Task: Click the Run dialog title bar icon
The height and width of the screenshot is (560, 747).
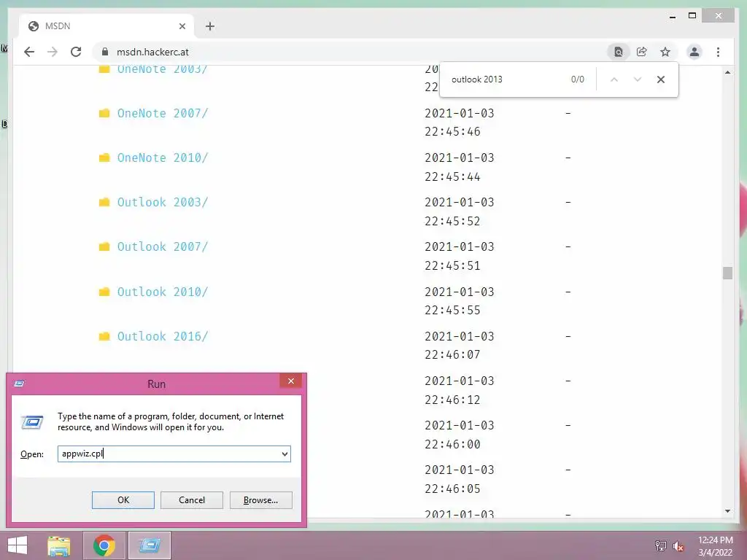Action: pos(19,384)
